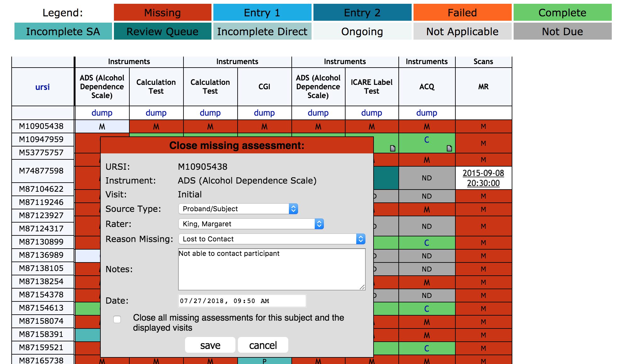The image size is (625, 364).
Task: Click the Entry 2 legend swatch
Action: click(x=363, y=13)
